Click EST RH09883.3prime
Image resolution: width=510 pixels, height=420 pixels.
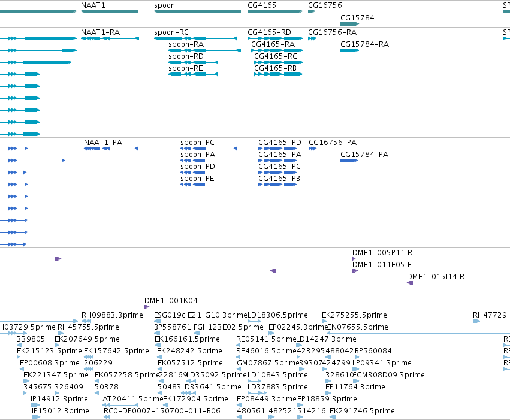pos(112,315)
